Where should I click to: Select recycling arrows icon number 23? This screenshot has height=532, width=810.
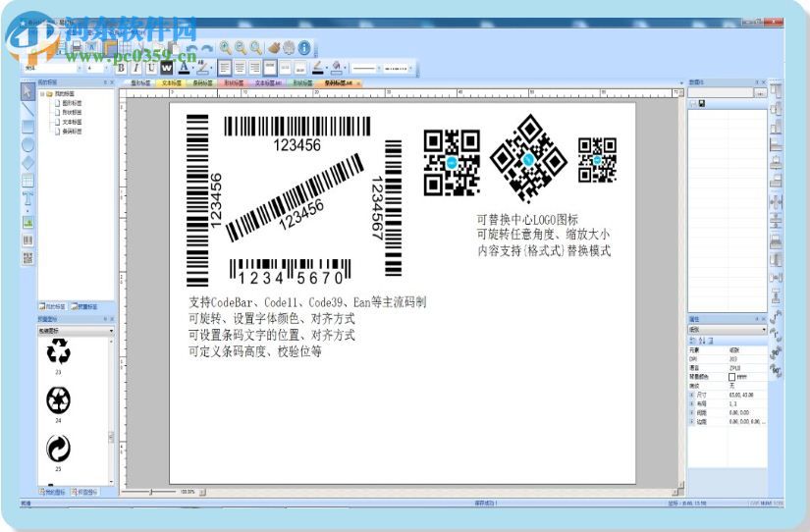pyautogui.click(x=58, y=352)
